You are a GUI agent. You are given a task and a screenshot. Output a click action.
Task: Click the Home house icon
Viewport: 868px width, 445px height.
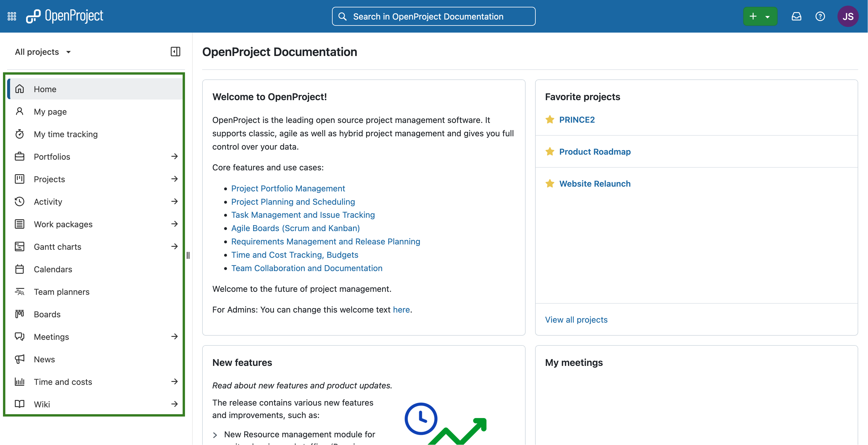[x=20, y=89]
